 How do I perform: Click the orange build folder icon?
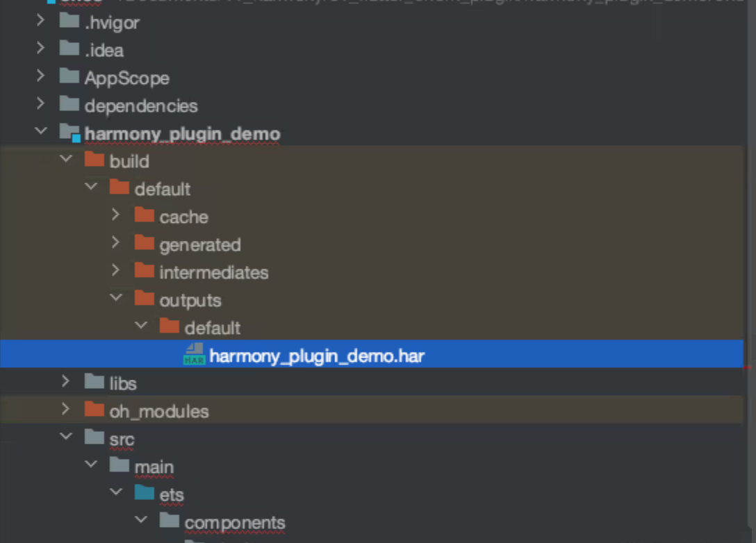(94, 160)
